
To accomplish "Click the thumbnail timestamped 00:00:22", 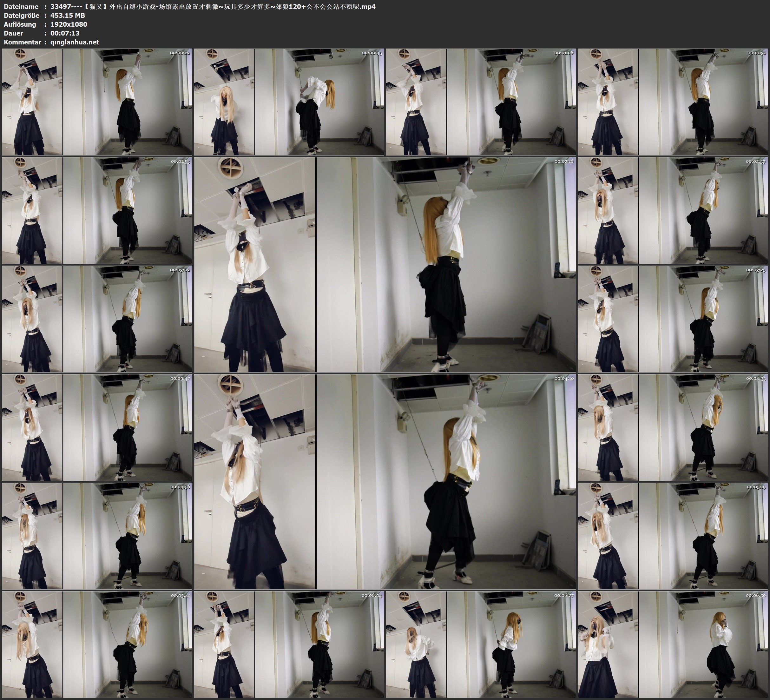I will point(97,102).
